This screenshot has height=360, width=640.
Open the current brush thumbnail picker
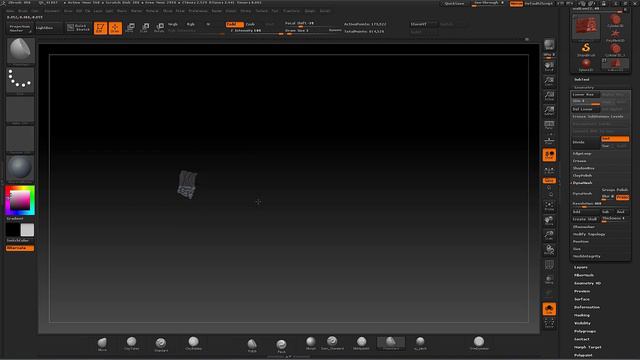click(20, 51)
